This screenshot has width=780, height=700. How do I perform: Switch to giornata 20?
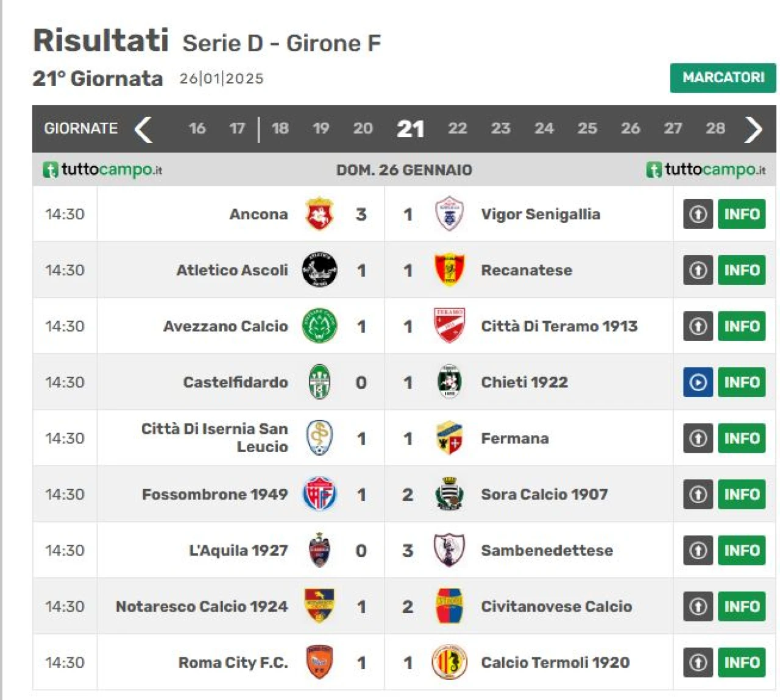pos(363,129)
